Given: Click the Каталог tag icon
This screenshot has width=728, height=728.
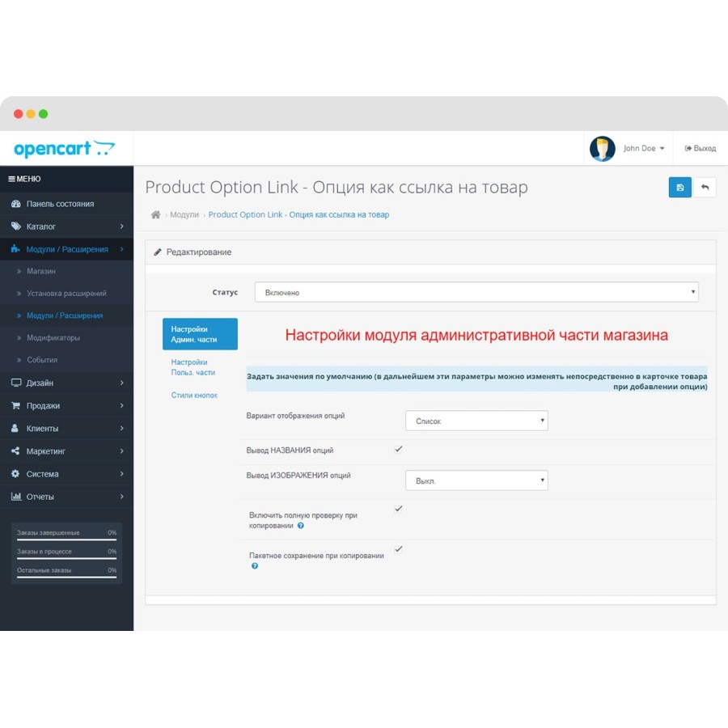Looking at the screenshot, I should pos(16,226).
